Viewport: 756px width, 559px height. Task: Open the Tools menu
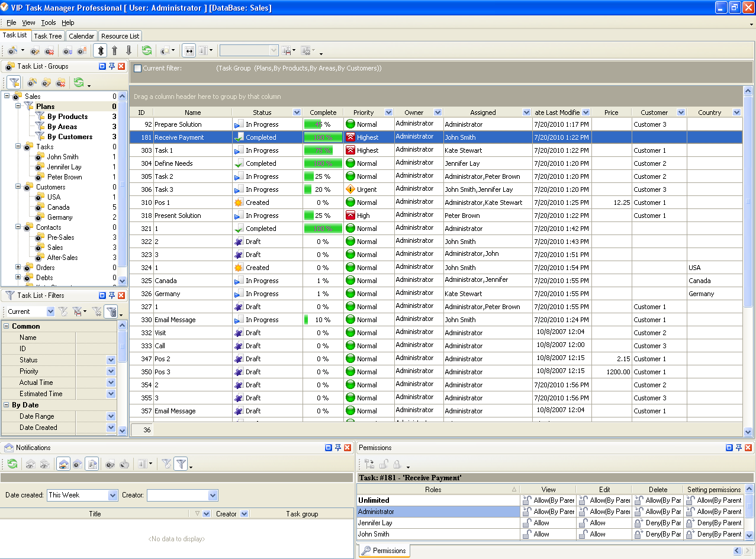(x=49, y=23)
